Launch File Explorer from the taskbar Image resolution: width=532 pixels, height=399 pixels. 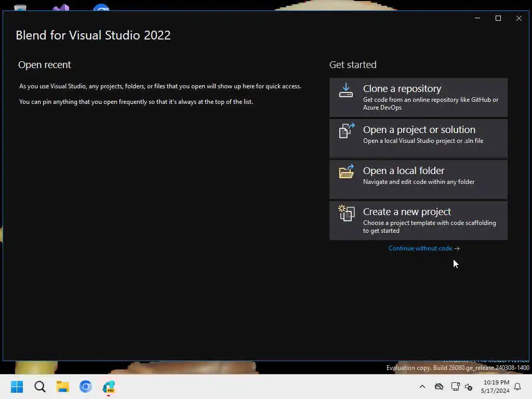point(63,387)
